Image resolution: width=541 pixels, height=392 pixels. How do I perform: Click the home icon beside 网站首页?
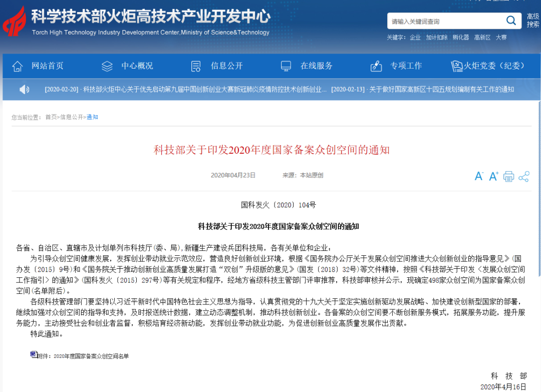coord(17,66)
